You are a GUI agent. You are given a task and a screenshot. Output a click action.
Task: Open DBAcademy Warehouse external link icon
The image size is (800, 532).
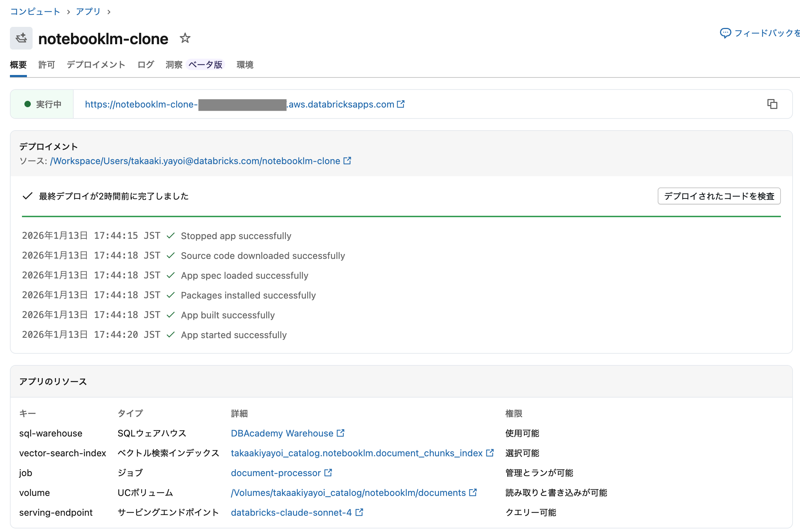(340, 433)
